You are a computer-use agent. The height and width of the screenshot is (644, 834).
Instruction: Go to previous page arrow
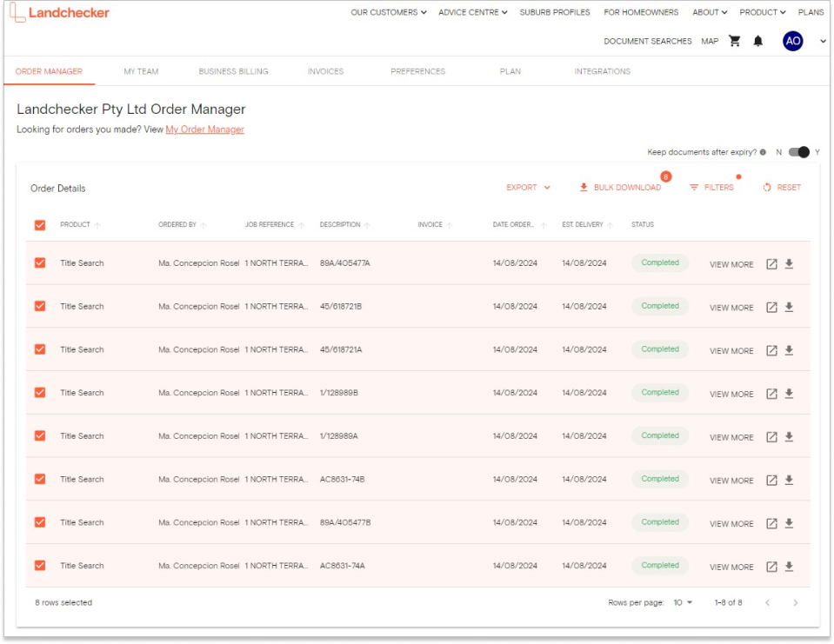point(767,602)
